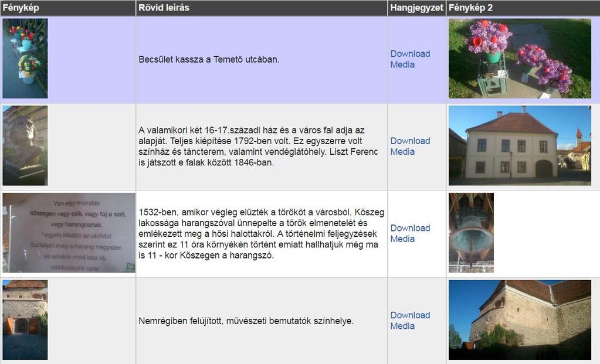600x364 pixels.
Task: Select text 'Becsület kassza a Temető utcában.'
Action: pyautogui.click(x=209, y=60)
